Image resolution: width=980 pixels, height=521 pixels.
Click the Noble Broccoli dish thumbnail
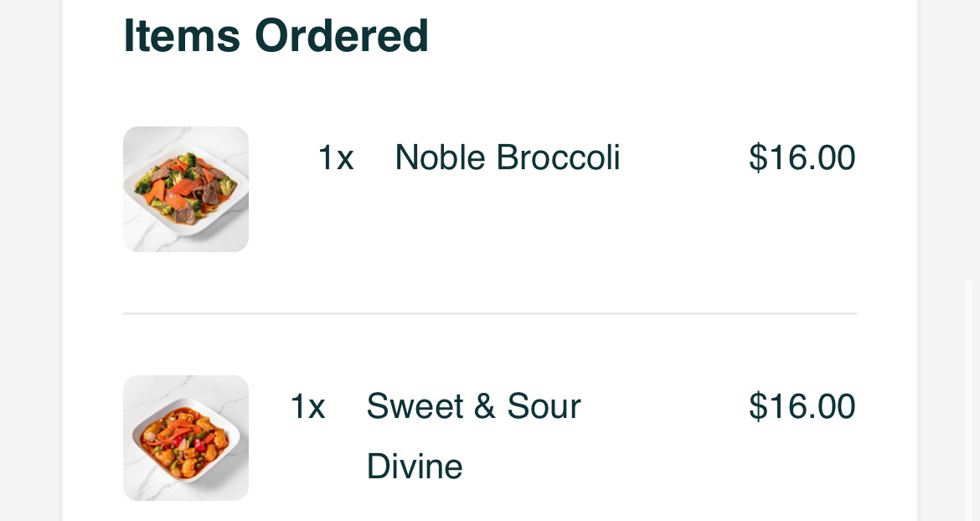(x=186, y=189)
